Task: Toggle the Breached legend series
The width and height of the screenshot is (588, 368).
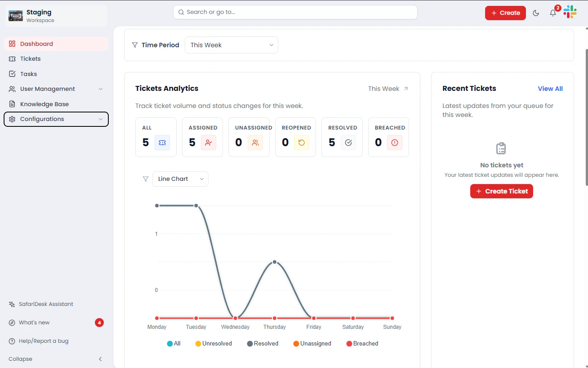Action: [x=362, y=344]
